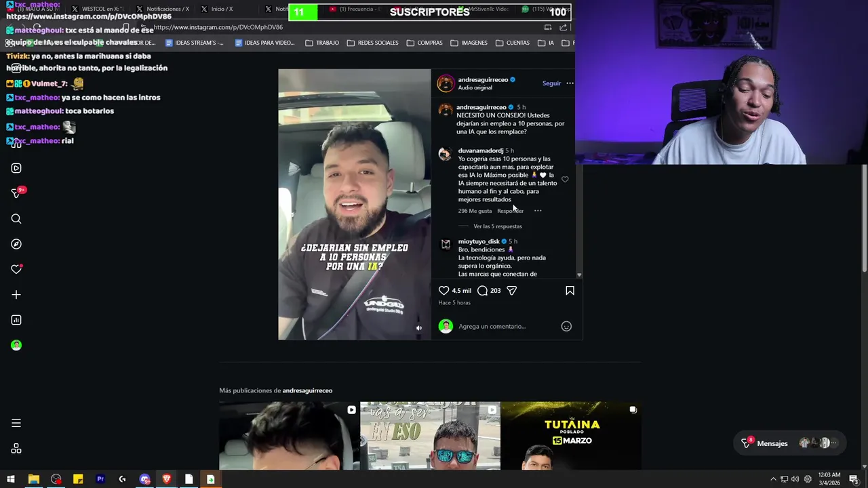Open the Meta apps icon in sidebar
This screenshot has width=868, height=488.
click(x=16, y=449)
